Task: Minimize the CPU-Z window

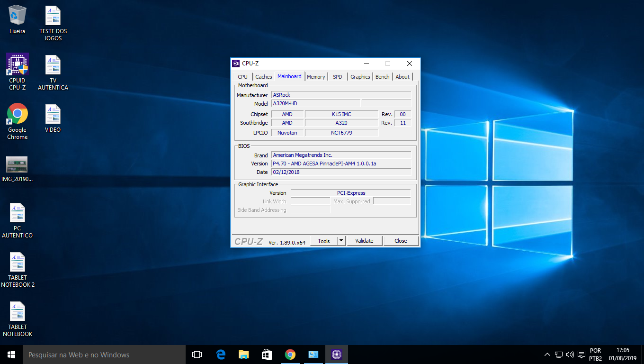Action: (x=366, y=64)
